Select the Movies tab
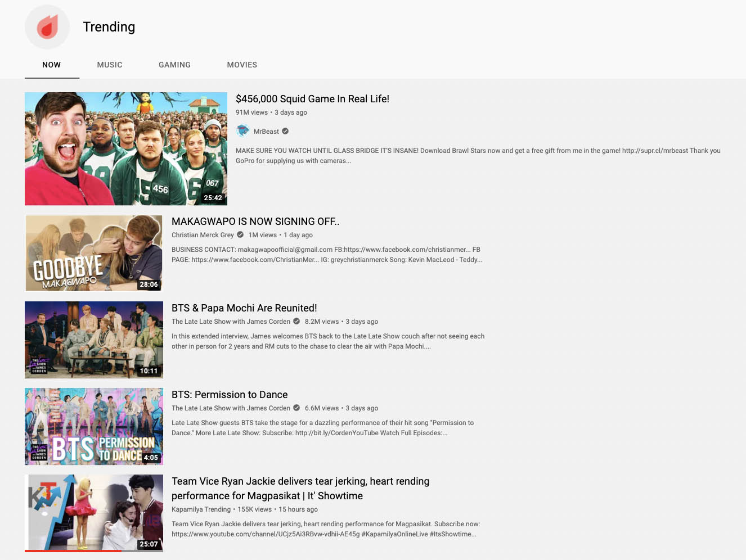 click(242, 65)
